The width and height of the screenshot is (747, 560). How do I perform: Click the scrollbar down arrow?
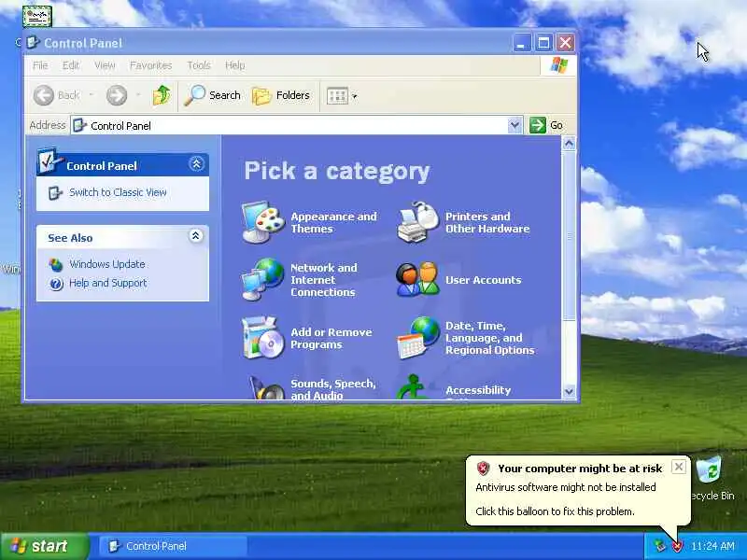point(569,391)
